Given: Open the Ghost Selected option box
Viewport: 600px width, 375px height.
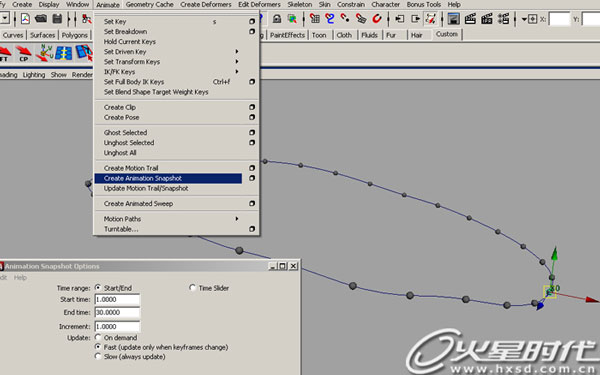Looking at the screenshot, I should click(252, 132).
